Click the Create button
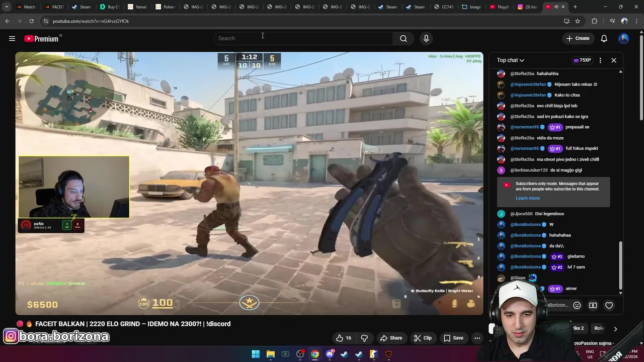Screen dimensions: 644x362 (x=578, y=38)
